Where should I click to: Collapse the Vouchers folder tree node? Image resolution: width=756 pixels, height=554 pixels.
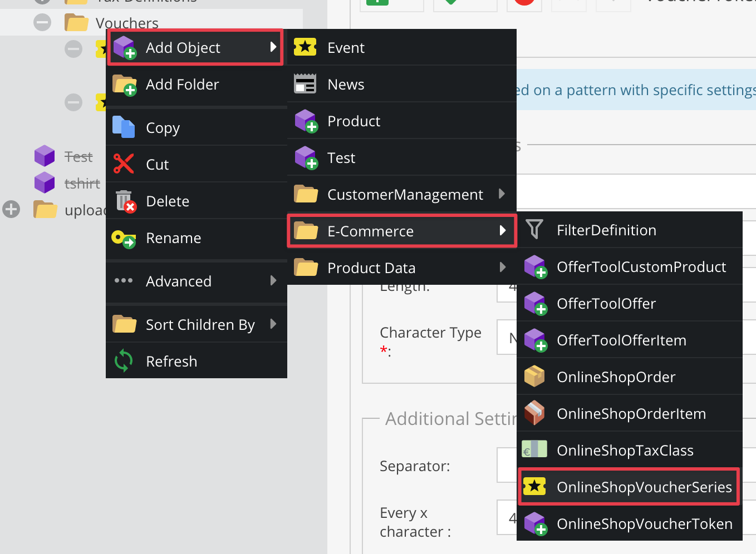(42, 23)
